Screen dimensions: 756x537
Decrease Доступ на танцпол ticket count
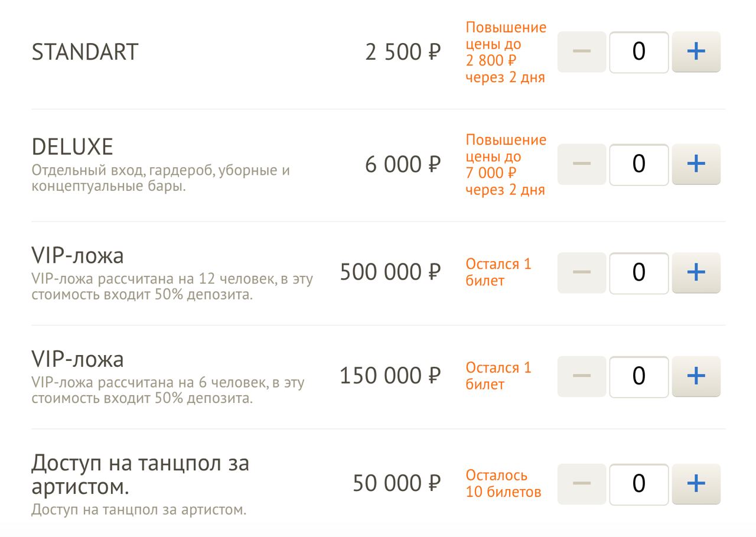pos(582,484)
